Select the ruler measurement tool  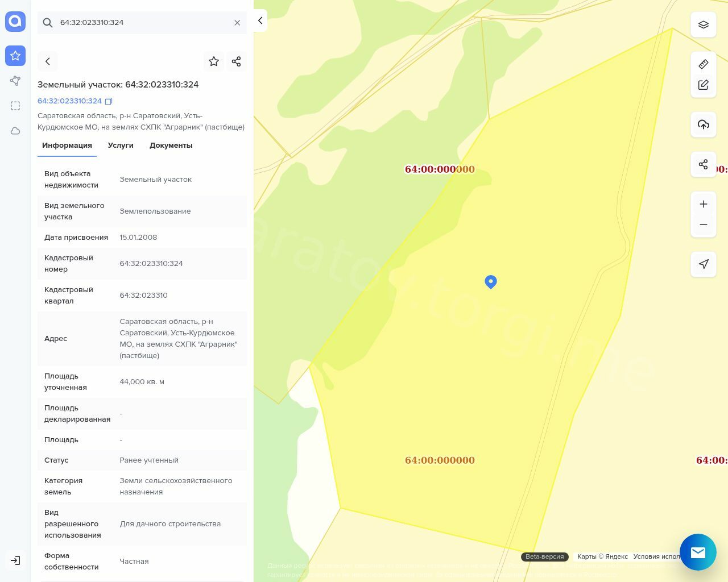point(704,64)
